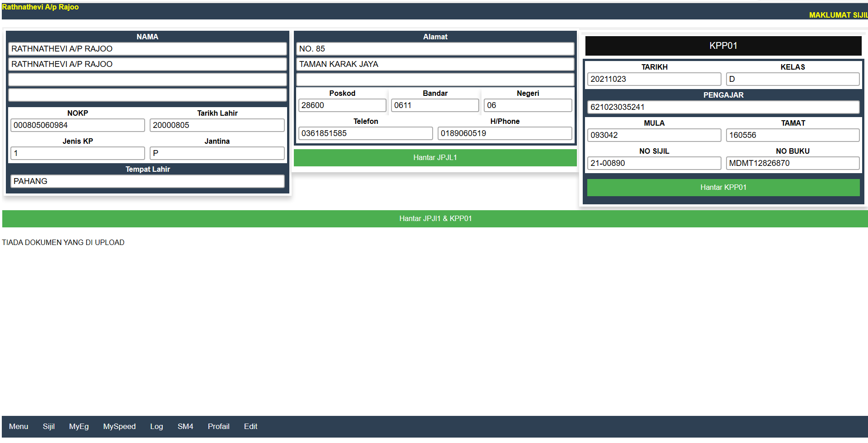Image resolution: width=868 pixels, height=443 pixels.
Task: Open the MyEg navigation link
Action: pos(79,426)
